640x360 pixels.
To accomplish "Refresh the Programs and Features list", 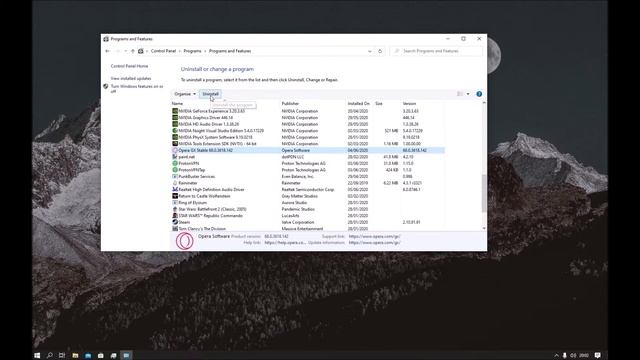I will click(380, 51).
